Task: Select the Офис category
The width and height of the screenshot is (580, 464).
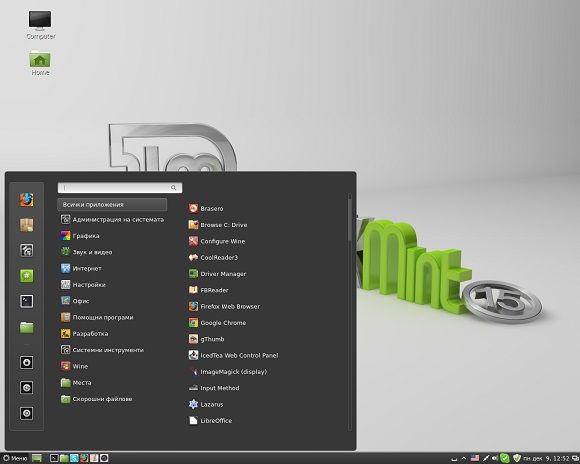Action: point(75,301)
